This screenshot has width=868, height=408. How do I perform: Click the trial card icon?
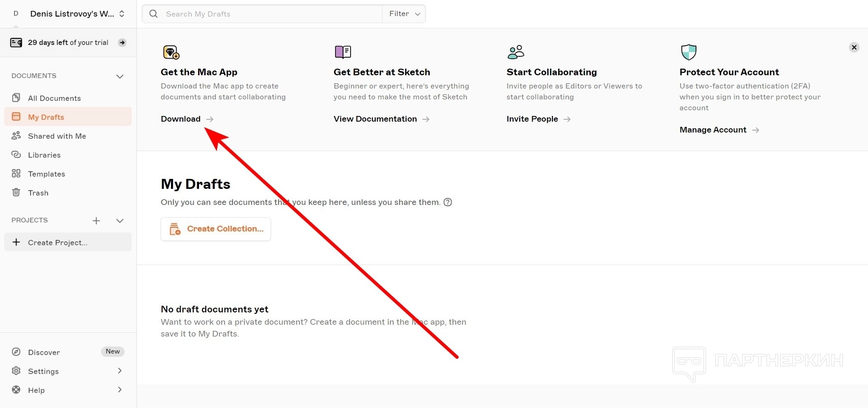pos(16,43)
